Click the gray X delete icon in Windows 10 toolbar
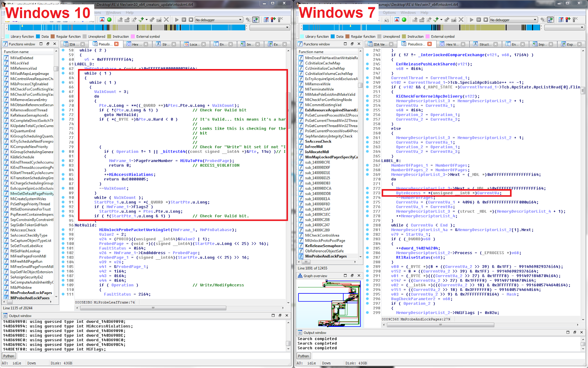Viewport: 588px width, 368px height. point(166,19)
